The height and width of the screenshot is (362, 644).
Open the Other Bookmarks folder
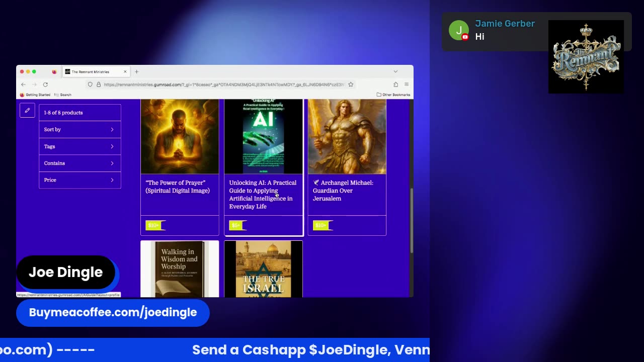(393, 95)
